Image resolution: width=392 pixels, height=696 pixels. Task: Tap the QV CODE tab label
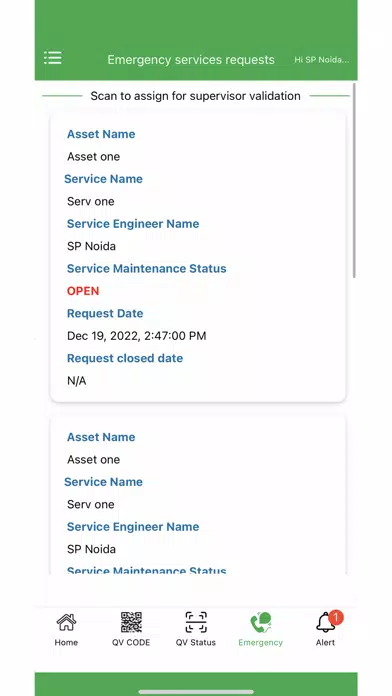(x=131, y=642)
